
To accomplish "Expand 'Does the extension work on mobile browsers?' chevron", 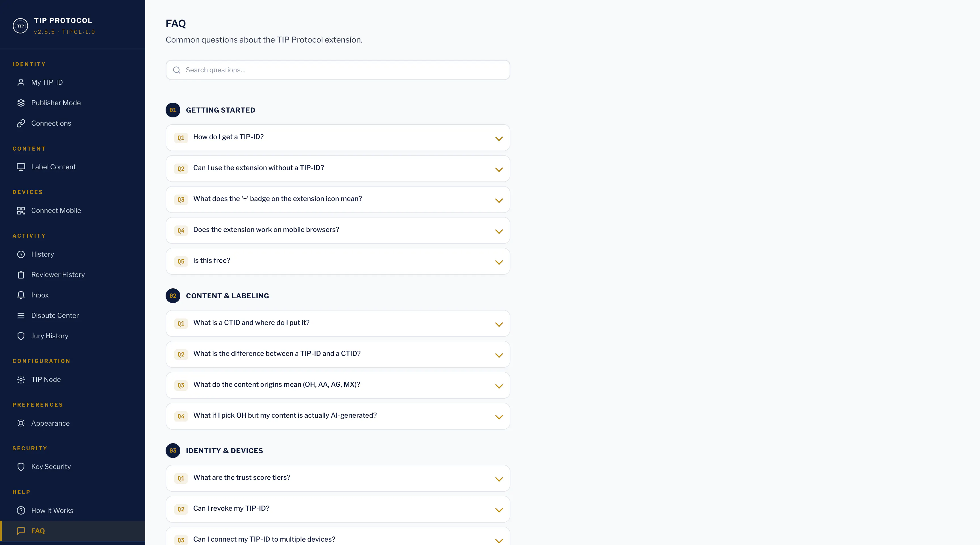I will 499,231.
